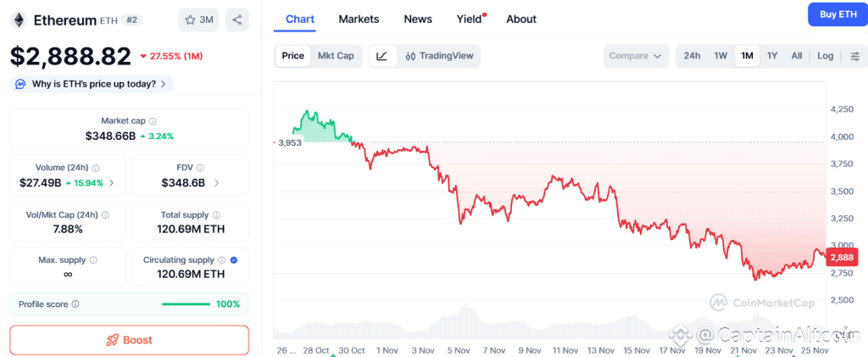
Task: Click the Ethereum logo icon
Action: point(19,20)
